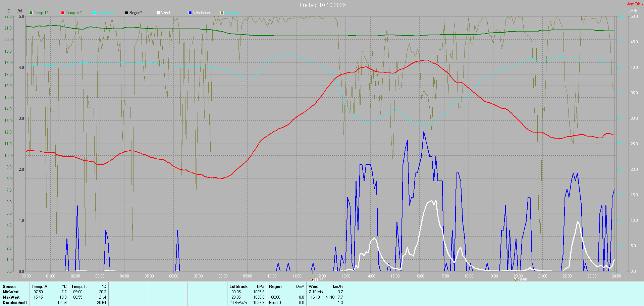Viewport: 644px width, 306px height.
Task: Click the Temp. A. minimum time '07:50'
Action: 38,292
